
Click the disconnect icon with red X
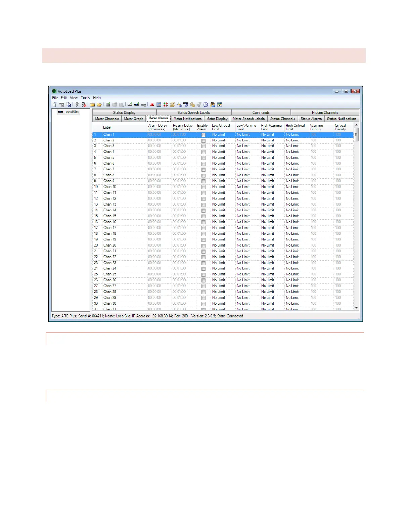(84, 104)
